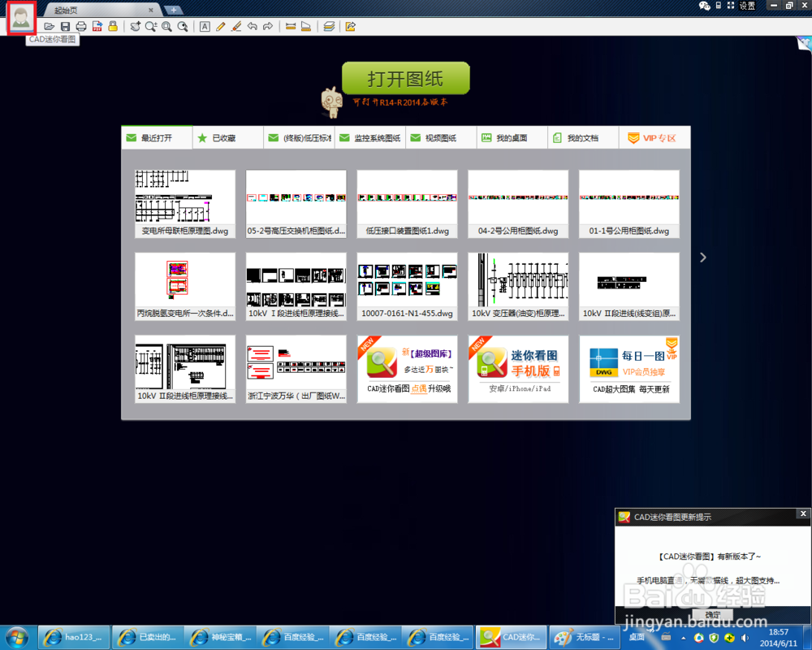This screenshot has height=650, width=812.
Task: Switch to the 监控系统图纸 tab
Action: tap(369, 138)
